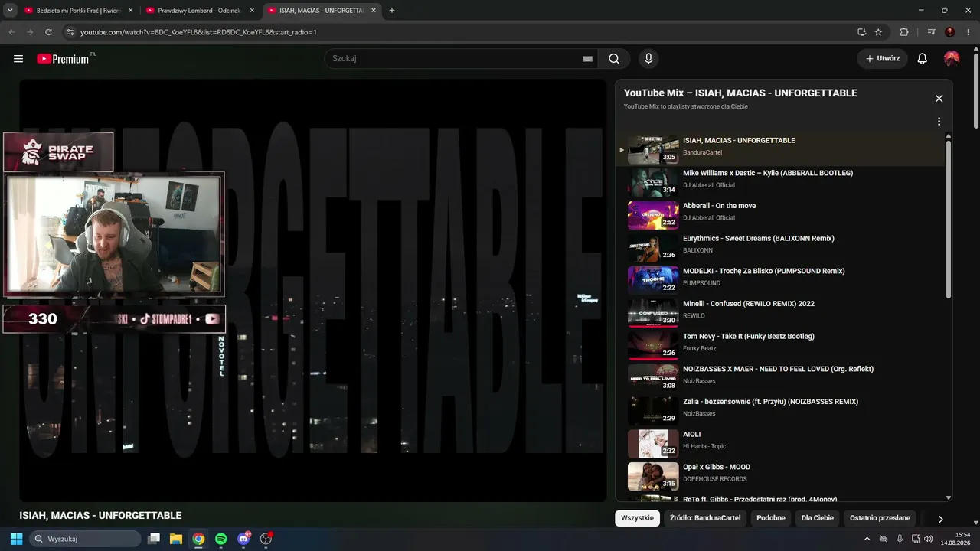The height and width of the screenshot is (551, 980).
Task: Open Chrome media controls icon
Action: tap(931, 32)
